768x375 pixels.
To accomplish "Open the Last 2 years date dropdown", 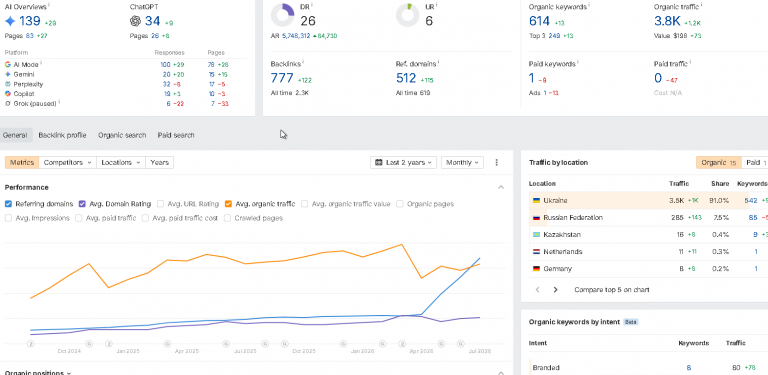I will (x=404, y=163).
